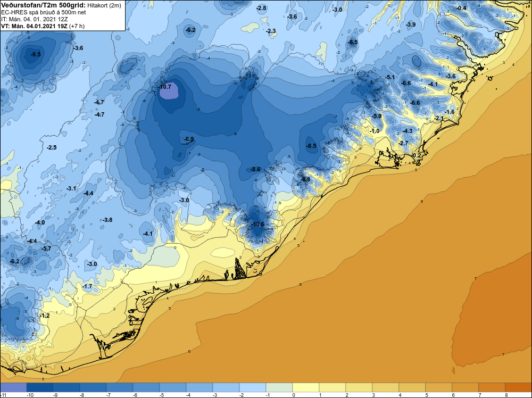Select the -1.7 temperature value
The width and height of the screenshot is (532, 398).
coord(87,287)
